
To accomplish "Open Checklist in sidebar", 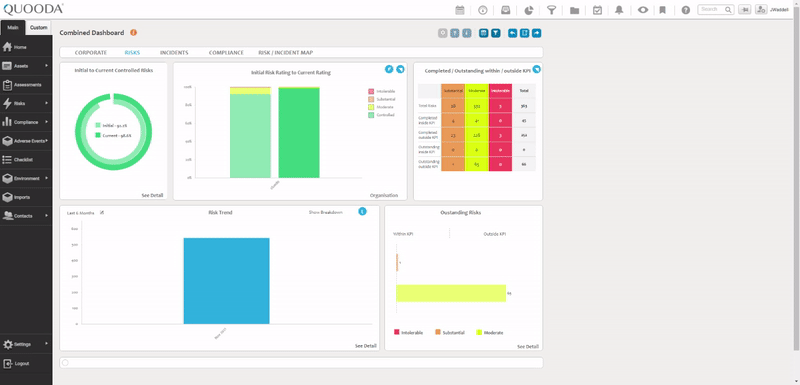I will [x=26, y=160].
